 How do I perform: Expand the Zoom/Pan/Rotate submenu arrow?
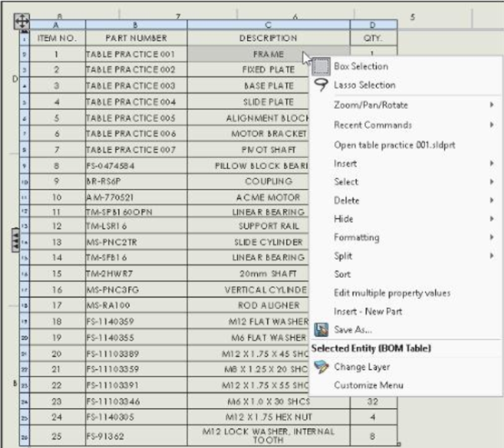point(492,105)
